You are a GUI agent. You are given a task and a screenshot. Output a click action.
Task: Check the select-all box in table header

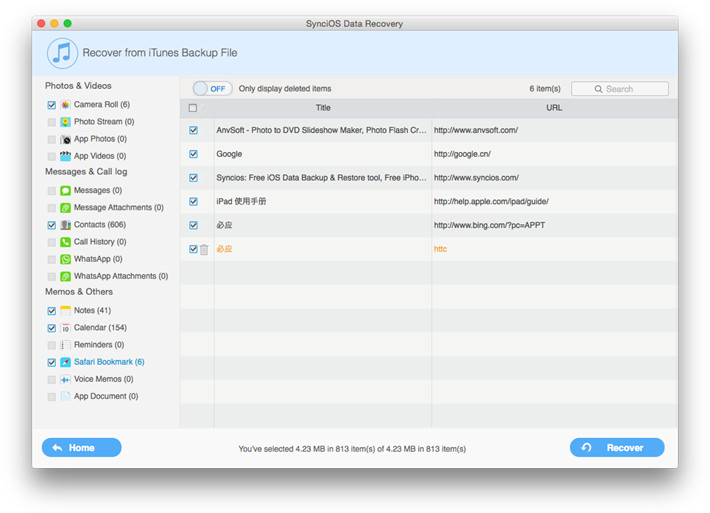pyautogui.click(x=193, y=108)
